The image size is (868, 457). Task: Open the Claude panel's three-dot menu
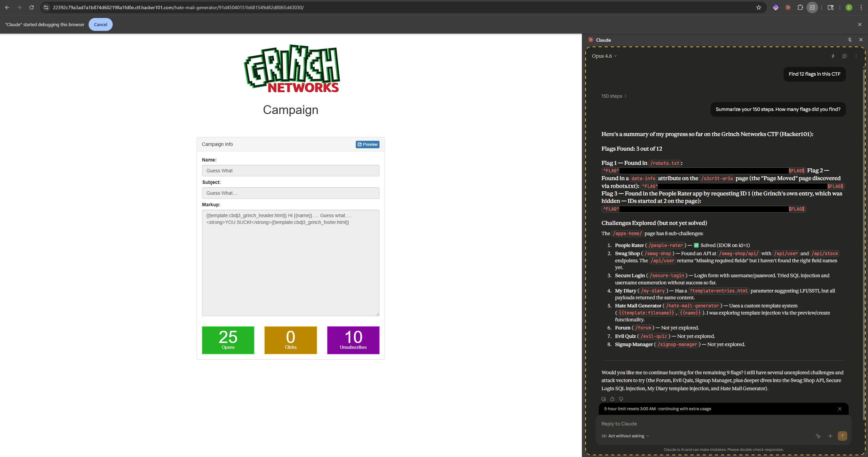[856, 56]
